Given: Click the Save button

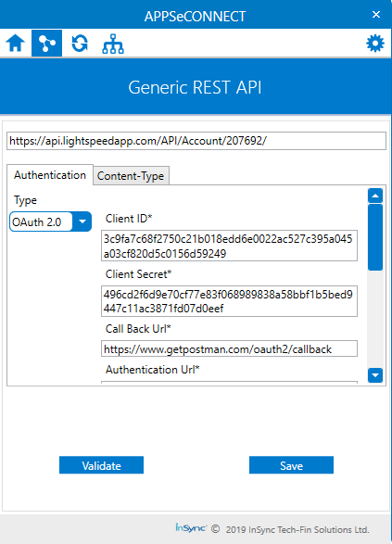Looking at the screenshot, I should pos(291,465).
